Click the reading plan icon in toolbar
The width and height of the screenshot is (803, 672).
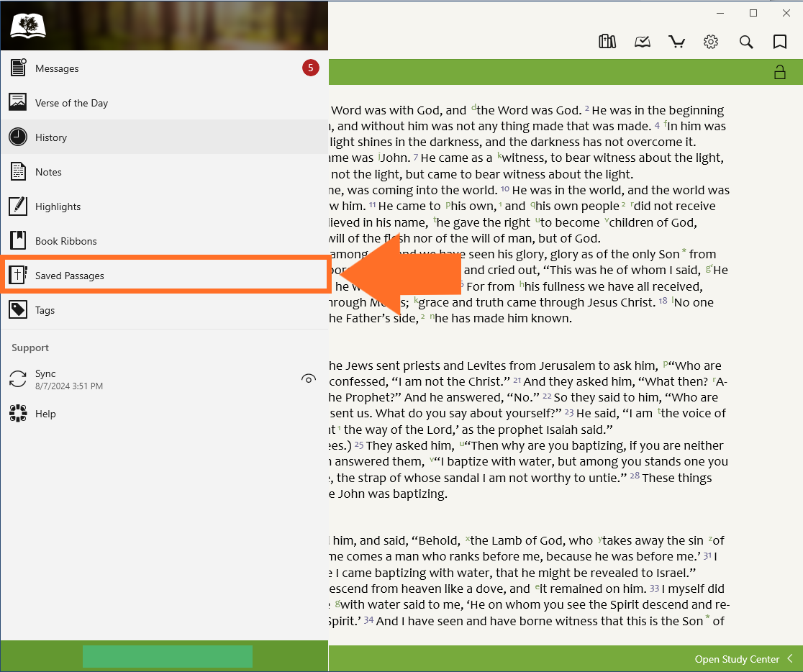click(642, 42)
